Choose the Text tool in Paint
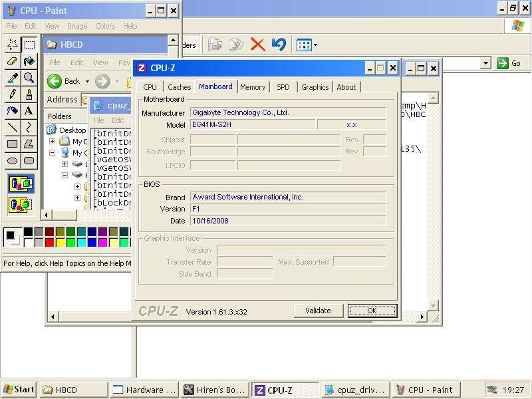The image size is (532, 399). pos(29,111)
